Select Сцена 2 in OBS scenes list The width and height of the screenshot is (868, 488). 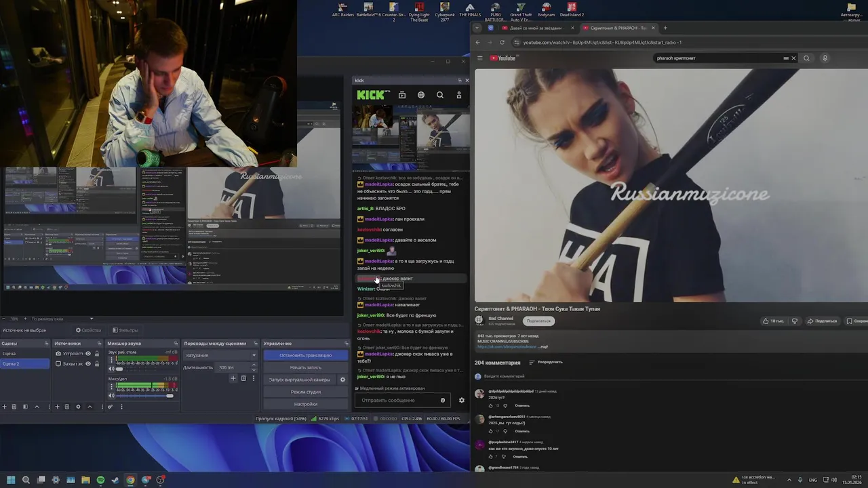pos(25,364)
